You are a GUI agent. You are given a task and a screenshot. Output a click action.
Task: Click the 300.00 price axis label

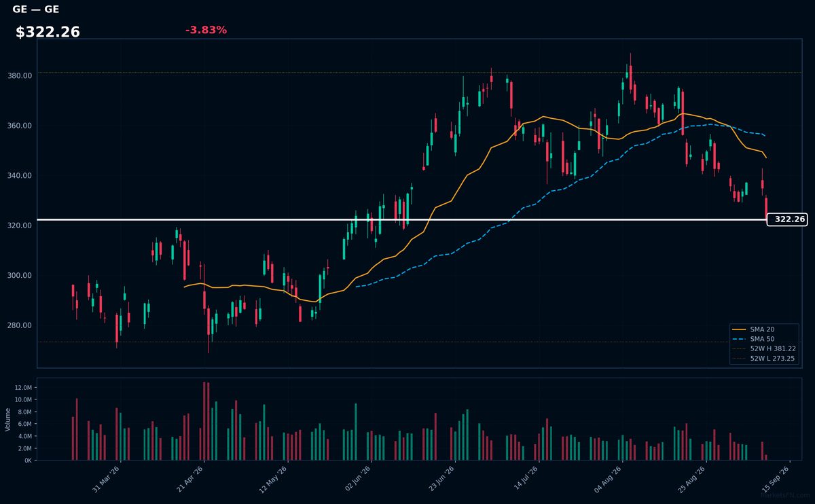tap(21, 275)
